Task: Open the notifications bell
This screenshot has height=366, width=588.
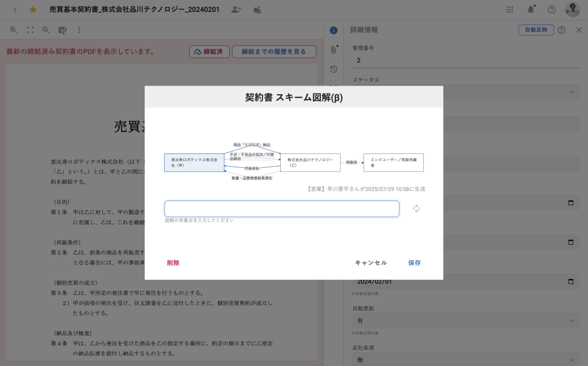Action: click(x=531, y=9)
